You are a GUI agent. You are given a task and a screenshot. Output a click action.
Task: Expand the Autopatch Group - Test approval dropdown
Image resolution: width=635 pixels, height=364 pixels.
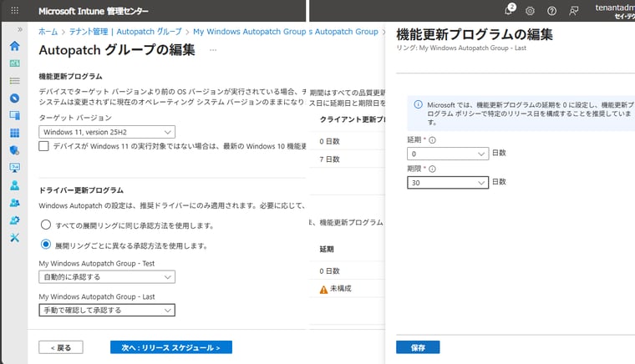coord(107,276)
